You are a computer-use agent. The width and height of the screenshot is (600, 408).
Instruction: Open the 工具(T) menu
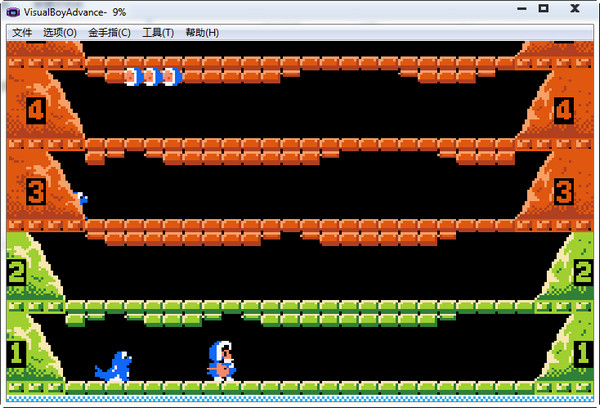(x=157, y=32)
